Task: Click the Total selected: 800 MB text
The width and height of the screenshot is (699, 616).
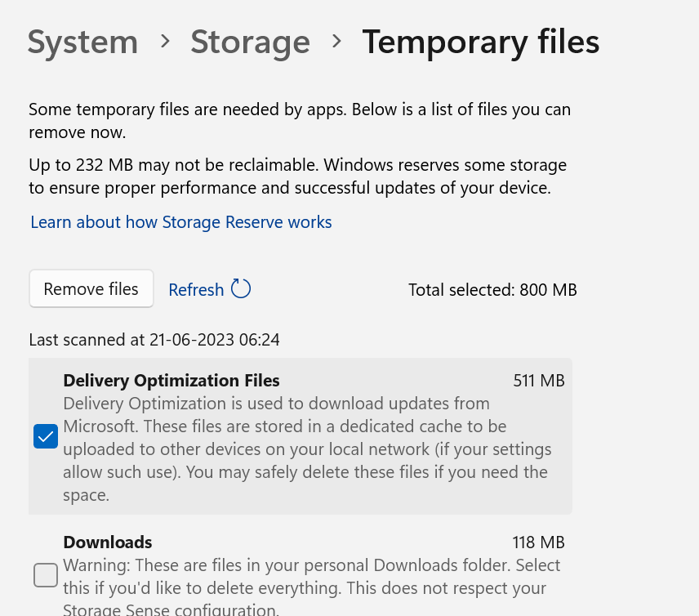Action: tap(492, 290)
